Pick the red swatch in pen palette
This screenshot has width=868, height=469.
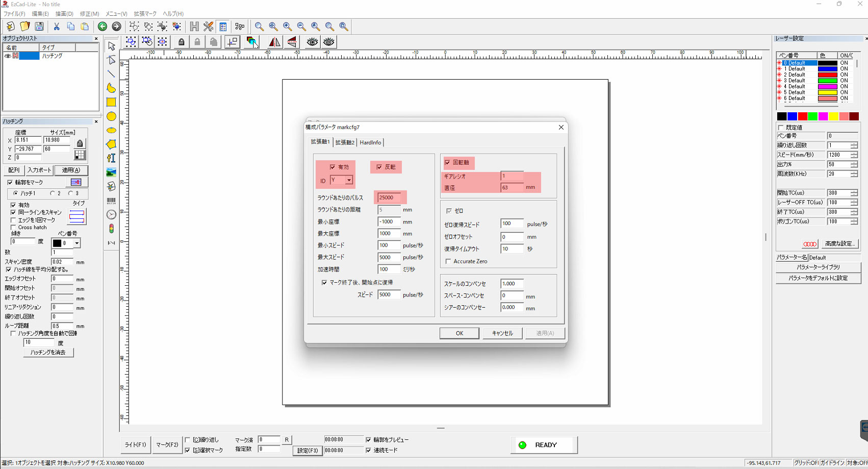[x=803, y=116]
